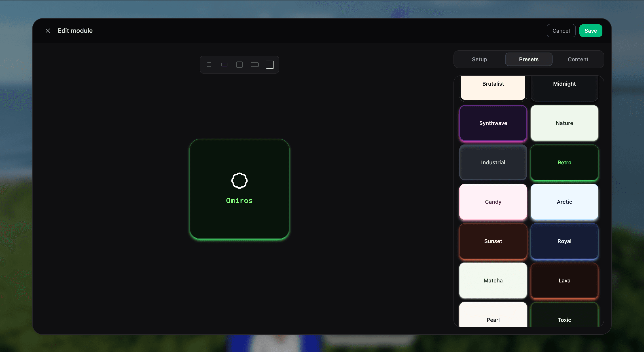Select the small square size icon
This screenshot has height=352, width=644.
tap(209, 65)
